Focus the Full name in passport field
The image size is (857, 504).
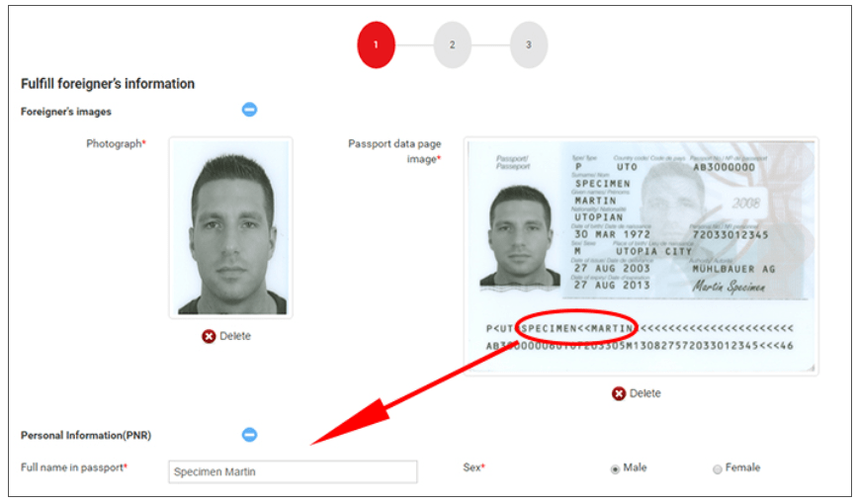(293, 471)
